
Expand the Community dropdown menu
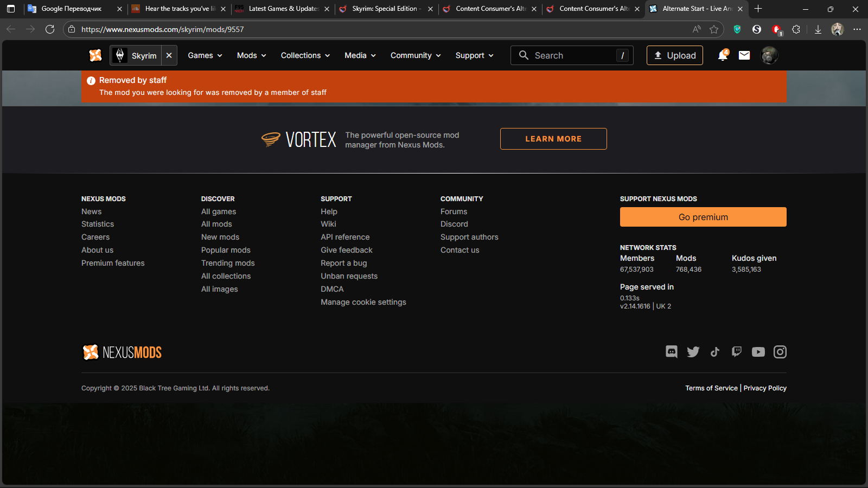pyautogui.click(x=416, y=55)
